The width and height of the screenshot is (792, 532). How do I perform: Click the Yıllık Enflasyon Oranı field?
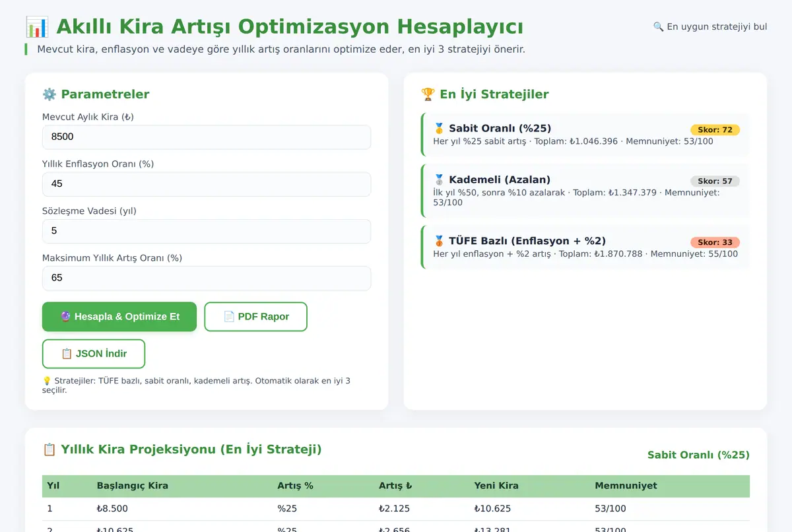[x=207, y=184]
